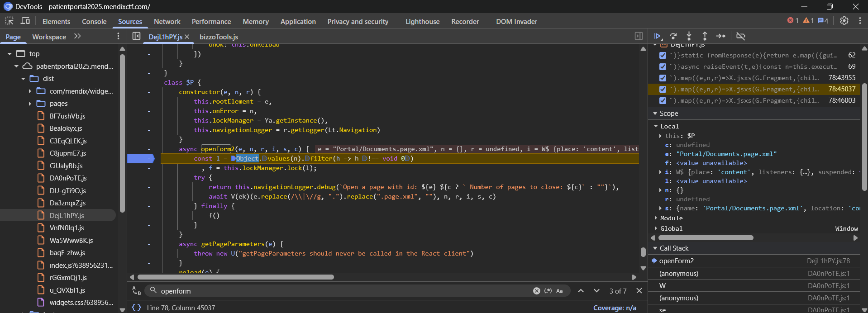Click the Window value in Global scope
Viewport: 868px width, 313px height.
tap(846, 228)
